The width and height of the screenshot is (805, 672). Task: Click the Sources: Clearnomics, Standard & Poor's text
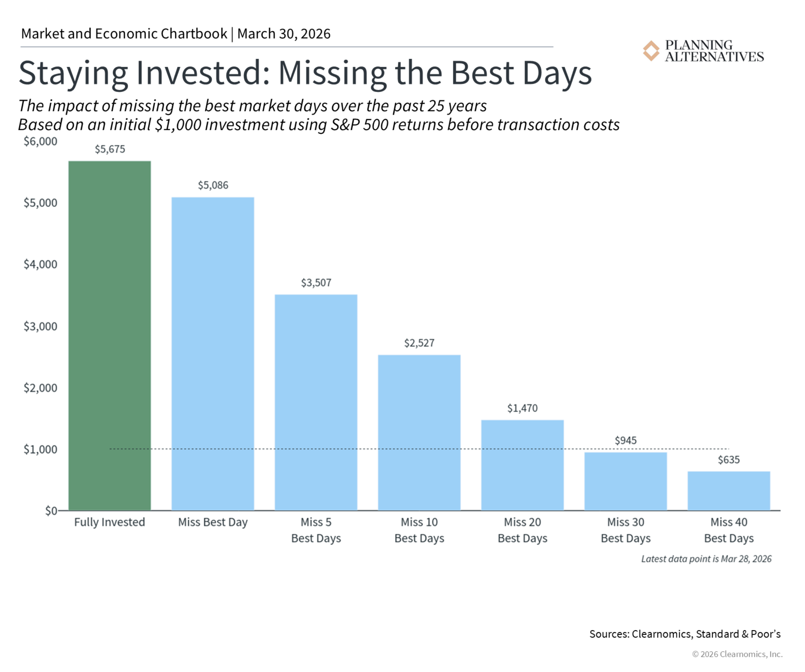pos(685,634)
